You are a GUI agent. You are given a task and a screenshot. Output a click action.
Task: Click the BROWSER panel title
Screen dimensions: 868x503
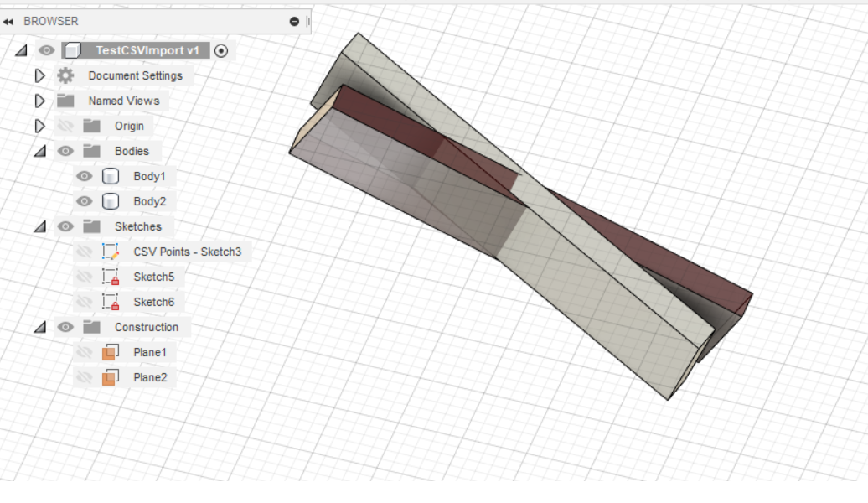pos(51,22)
